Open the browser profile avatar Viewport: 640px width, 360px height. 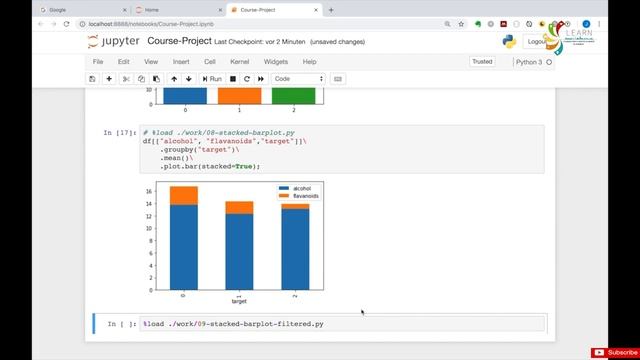(x=586, y=24)
